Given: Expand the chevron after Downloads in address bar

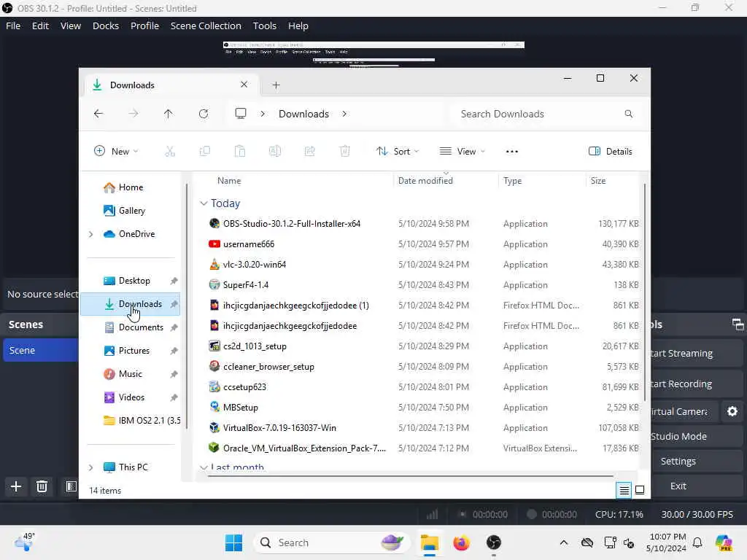Looking at the screenshot, I should (344, 114).
